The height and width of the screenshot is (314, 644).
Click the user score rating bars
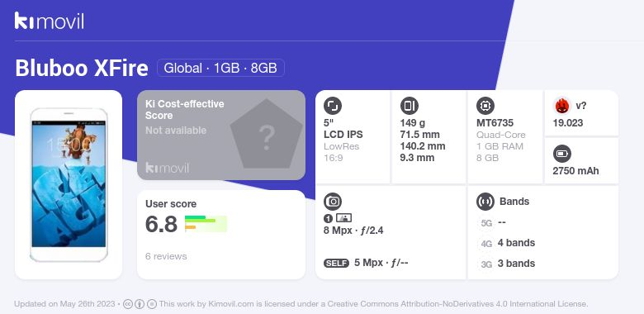(206, 224)
